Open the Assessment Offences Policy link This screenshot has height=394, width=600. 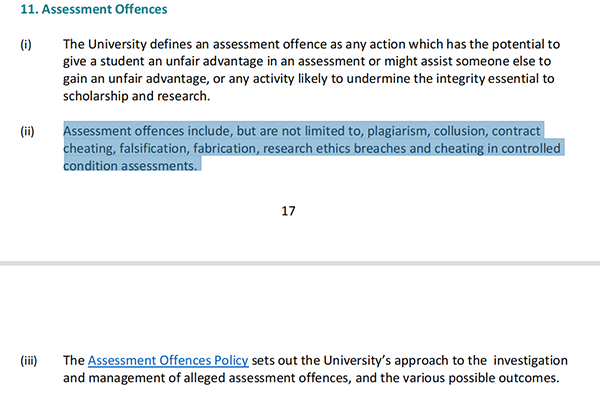168,360
